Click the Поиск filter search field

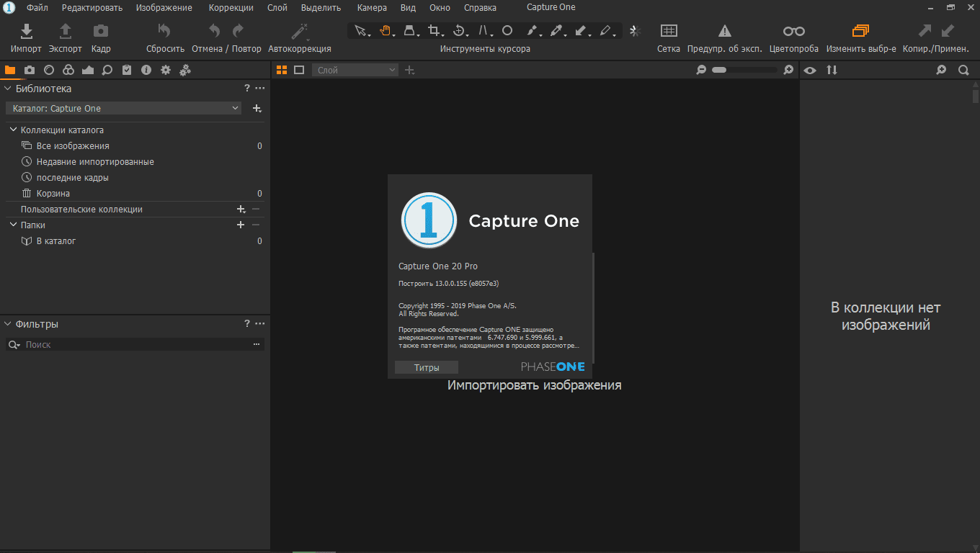(135, 345)
